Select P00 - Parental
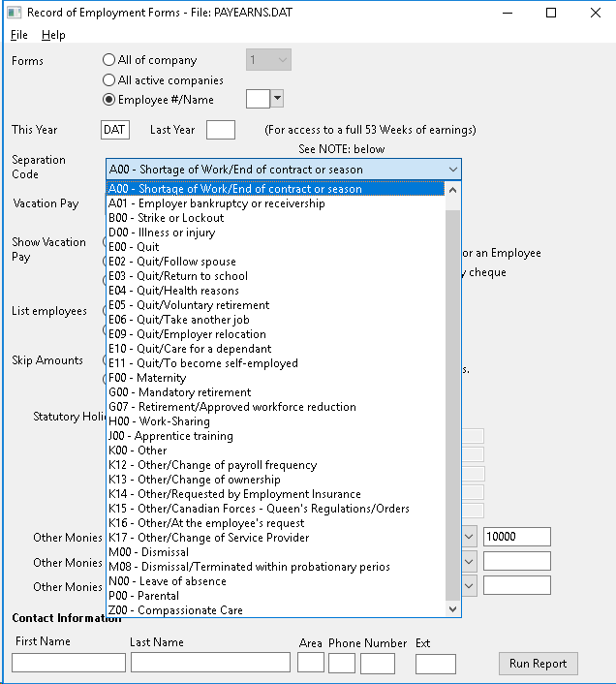 pyautogui.click(x=275, y=596)
